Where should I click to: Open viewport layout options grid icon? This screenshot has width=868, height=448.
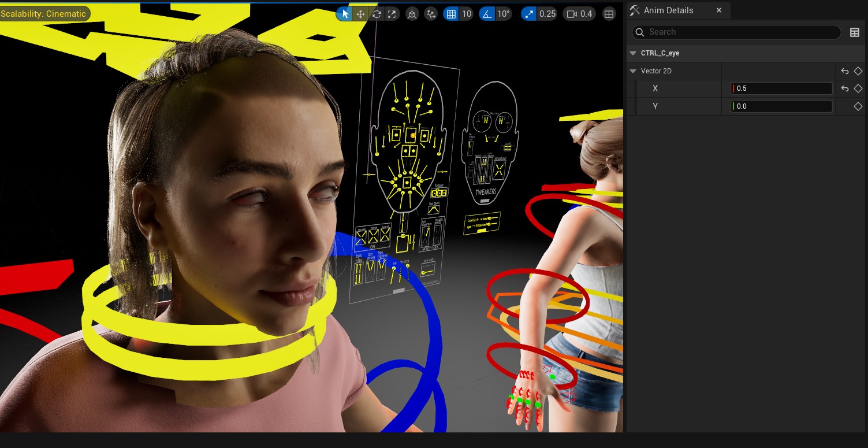pyautogui.click(x=609, y=14)
